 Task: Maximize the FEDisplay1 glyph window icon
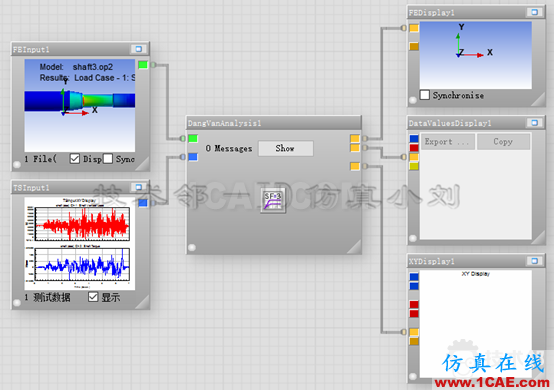coord(535,12)
